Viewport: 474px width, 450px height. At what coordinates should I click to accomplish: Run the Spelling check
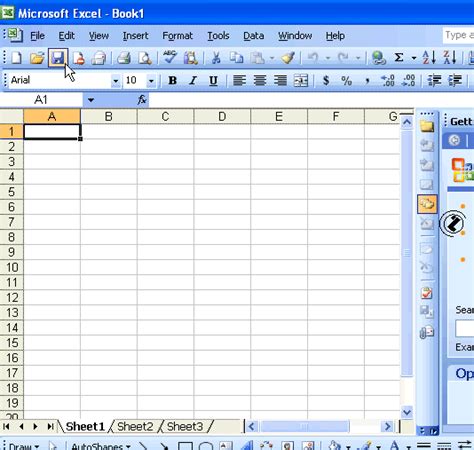click(170, 58)
